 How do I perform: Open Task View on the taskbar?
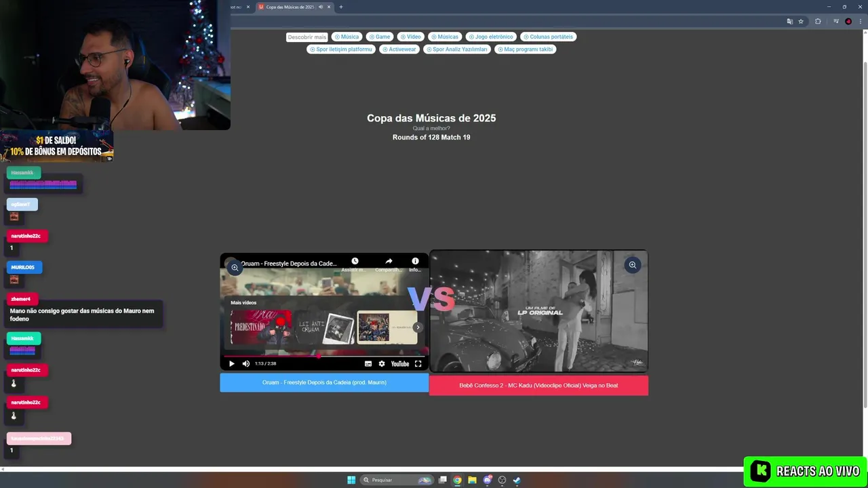[x=443, y=480]
